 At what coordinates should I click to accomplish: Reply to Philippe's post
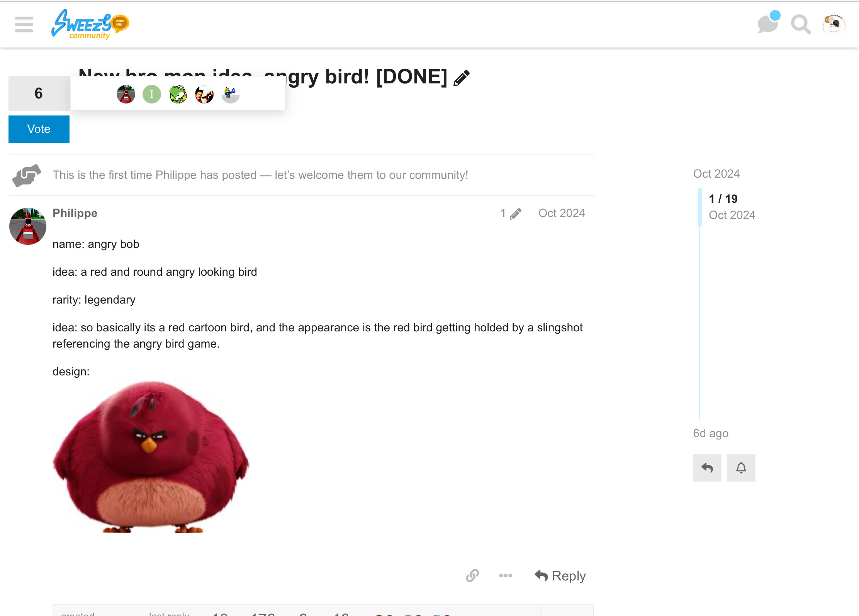(x=560, y=576)
